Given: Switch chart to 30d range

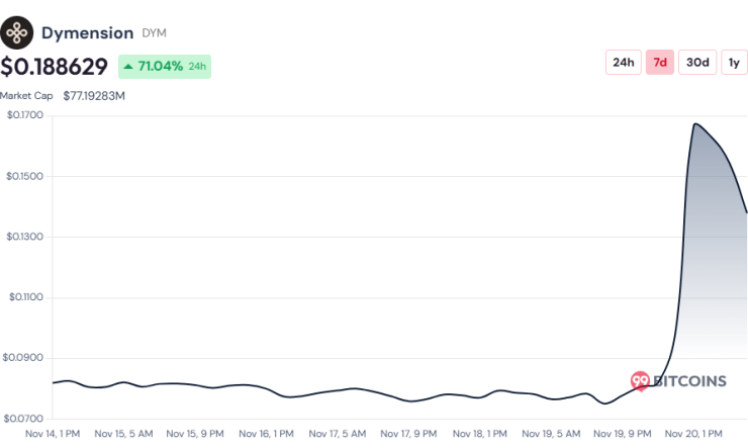Looking at the screenshot, I should [x=697, y=62].
